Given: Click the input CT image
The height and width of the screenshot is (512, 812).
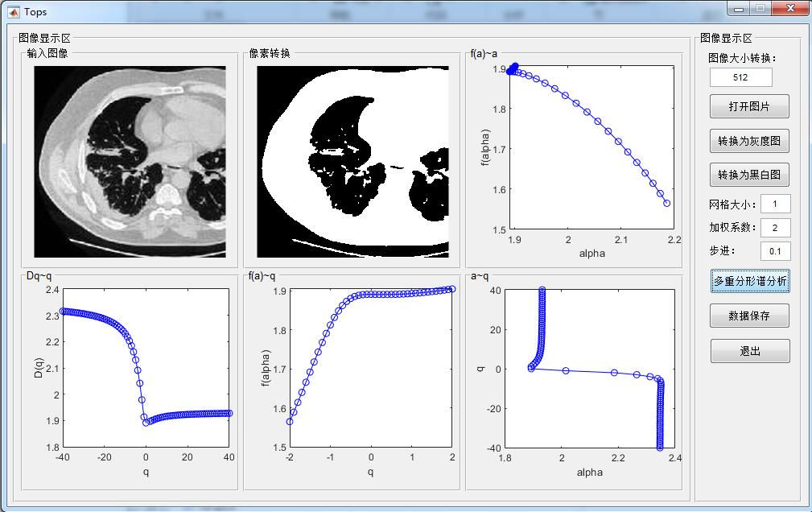Looking at the screenshot, I should pyautogui.click(x=130, y=162).
